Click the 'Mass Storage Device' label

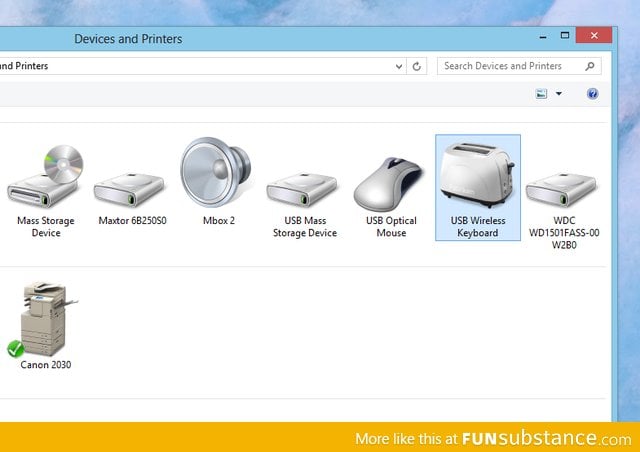(x=46, y=227)
